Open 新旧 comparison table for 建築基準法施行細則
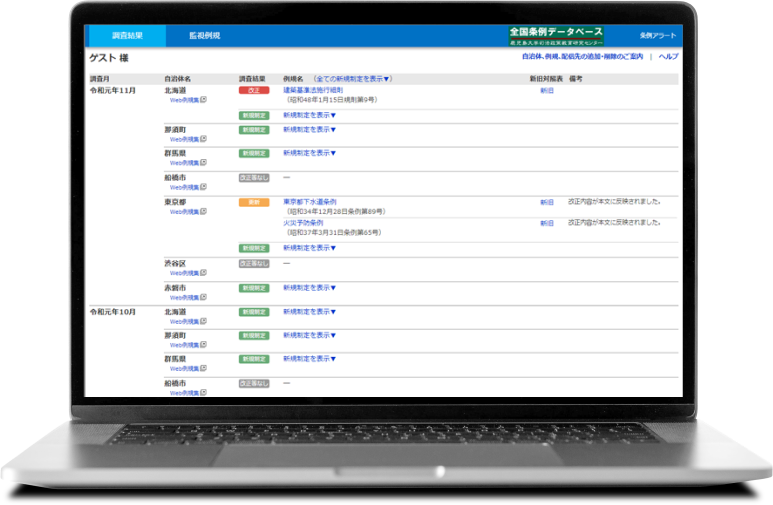The image size is (773, 505). tap(546, 90)
